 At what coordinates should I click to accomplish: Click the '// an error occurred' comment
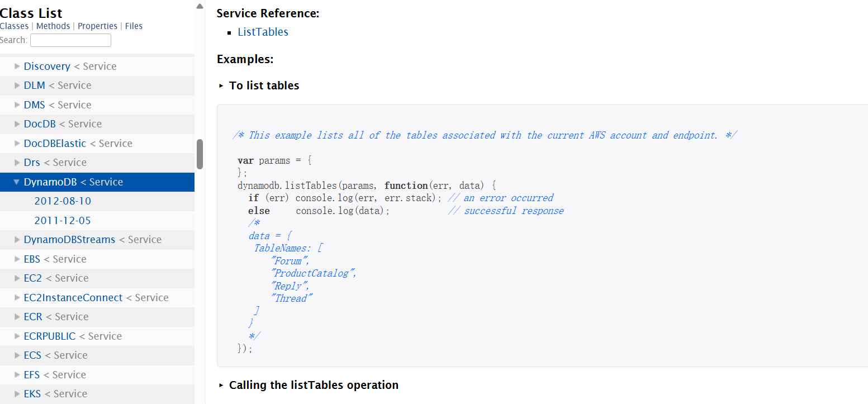(501, 198)
